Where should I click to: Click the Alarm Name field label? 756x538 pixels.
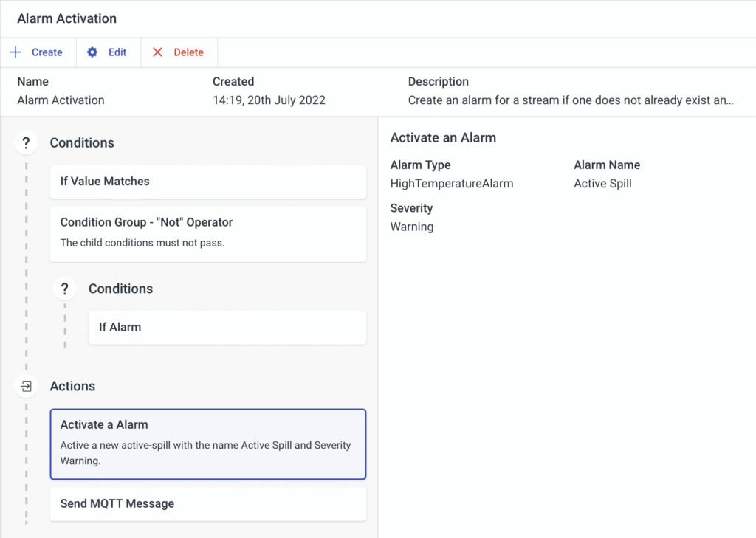[607, 165]
